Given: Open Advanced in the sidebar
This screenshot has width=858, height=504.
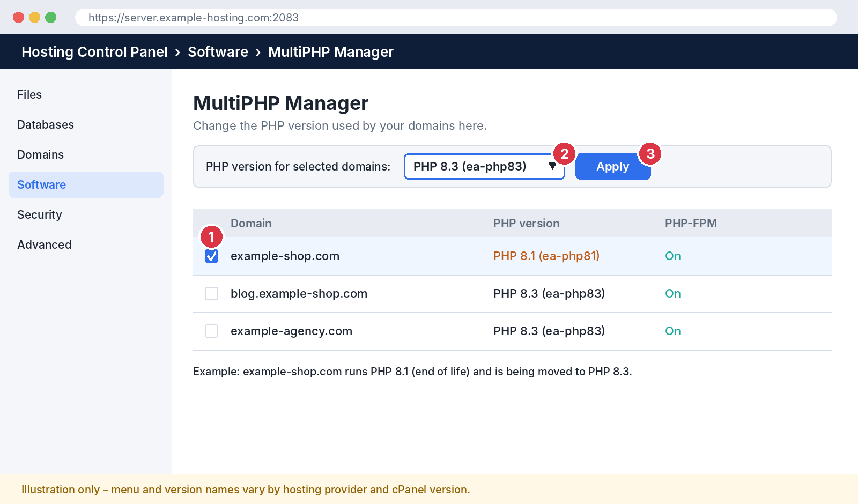Looking at the screenshot, I should pos(86,244).
